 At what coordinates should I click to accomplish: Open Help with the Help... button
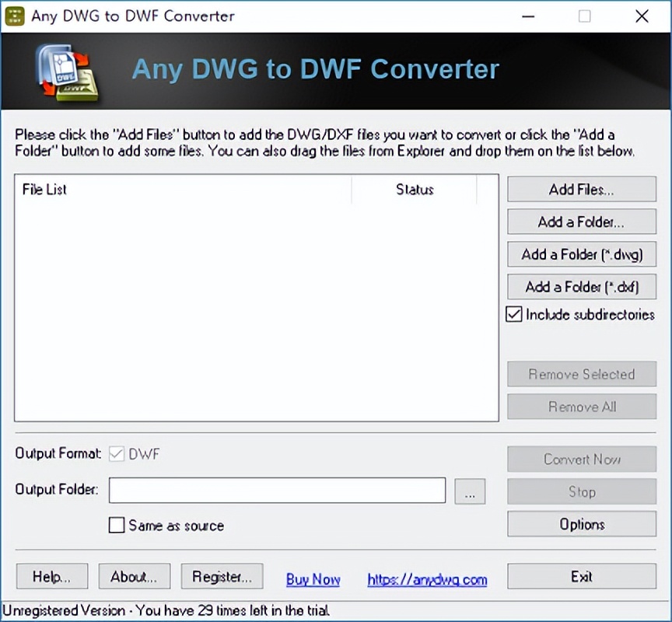coord(52,576)
